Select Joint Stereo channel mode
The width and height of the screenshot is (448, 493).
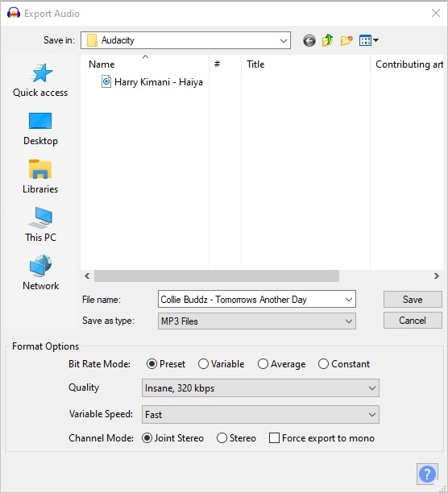click(172, 438)
